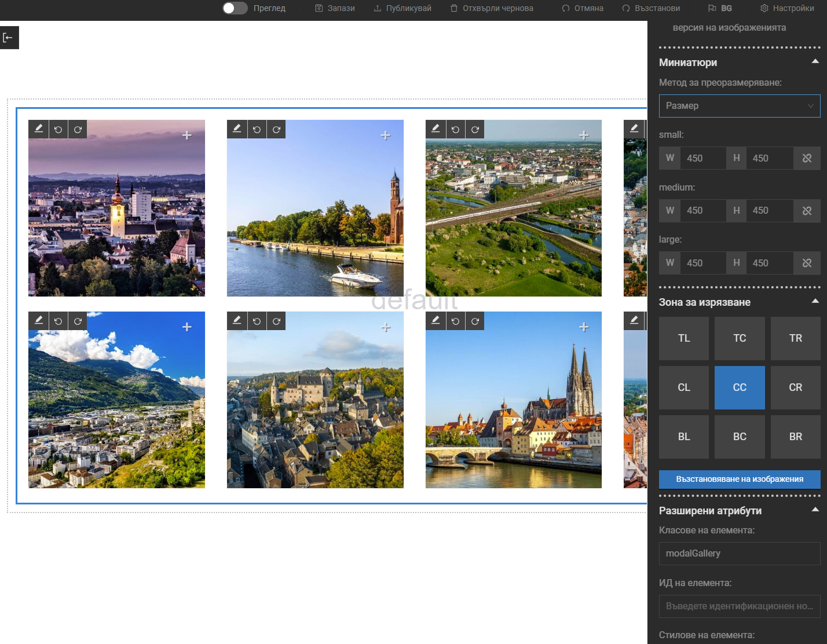Viewport: 827px width, 644px height.
Task: Rotate the hilltop castle image clockwise
Action: click(x=276, y=321)
